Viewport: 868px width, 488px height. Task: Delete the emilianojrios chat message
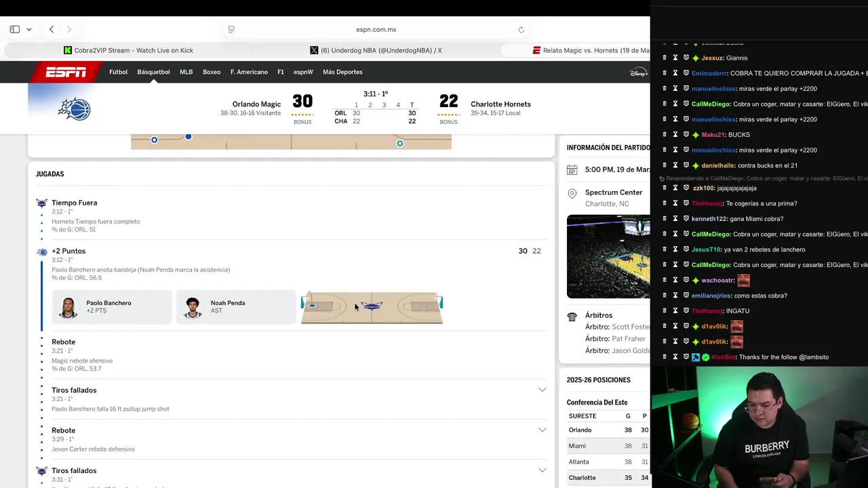[x=665, y=296]
